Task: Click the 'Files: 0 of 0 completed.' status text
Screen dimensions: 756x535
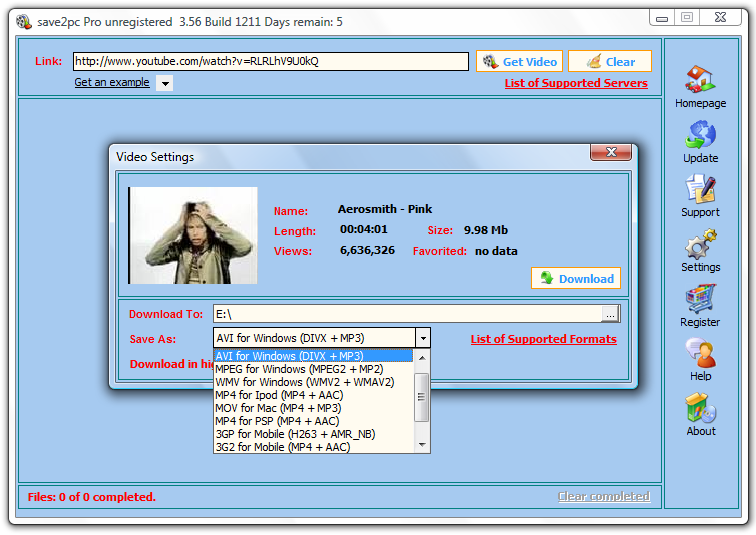Action: tap(92, 497)
